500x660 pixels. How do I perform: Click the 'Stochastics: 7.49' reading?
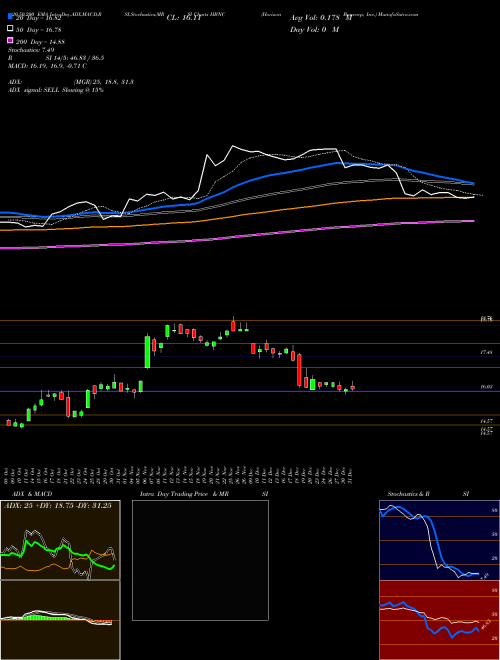(x=32, y=50)
